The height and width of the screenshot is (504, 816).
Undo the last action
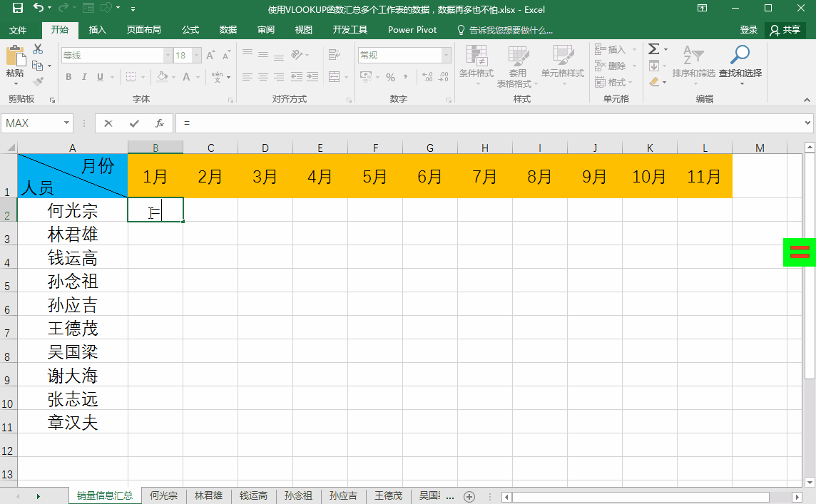[38, 8]
